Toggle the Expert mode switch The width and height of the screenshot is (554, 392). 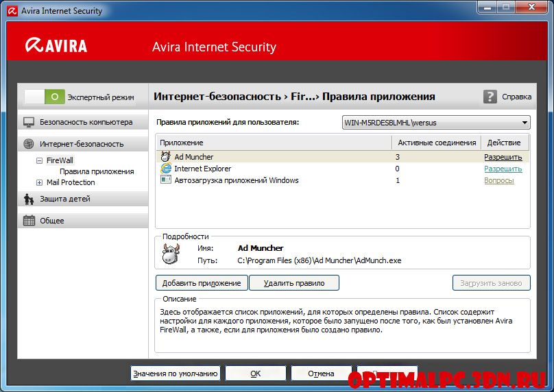[45, 97]
